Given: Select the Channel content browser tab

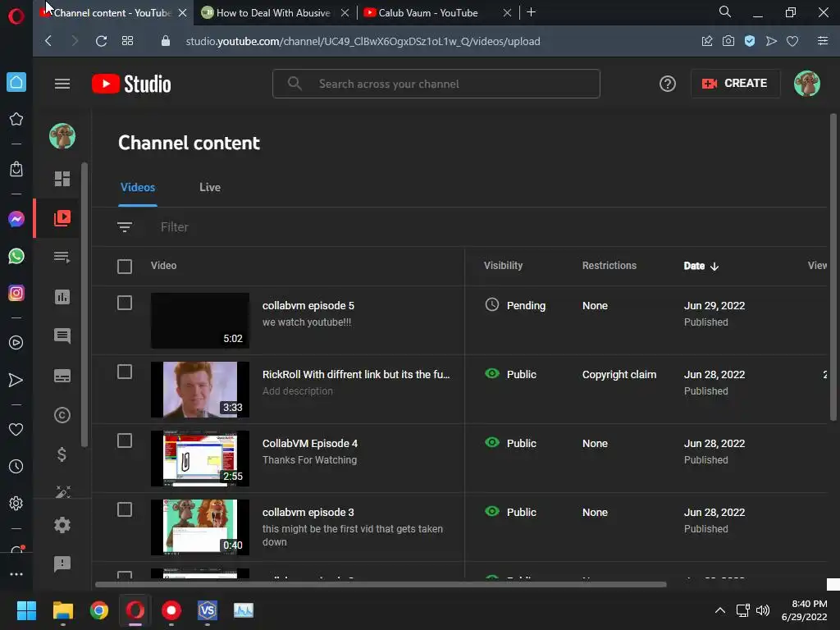Looking at the screenshot, I should click(x=112, y=13).
